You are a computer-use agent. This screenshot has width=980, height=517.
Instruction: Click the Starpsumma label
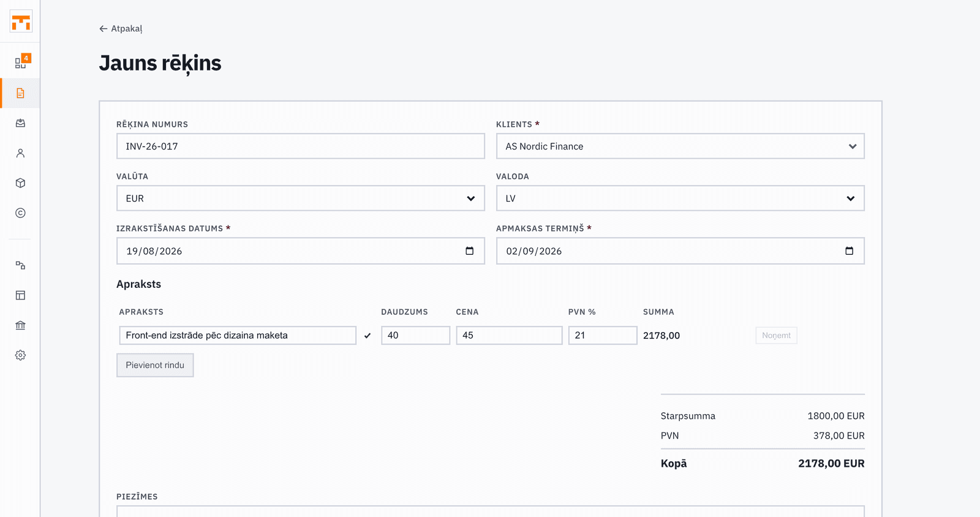click(688, 416)
